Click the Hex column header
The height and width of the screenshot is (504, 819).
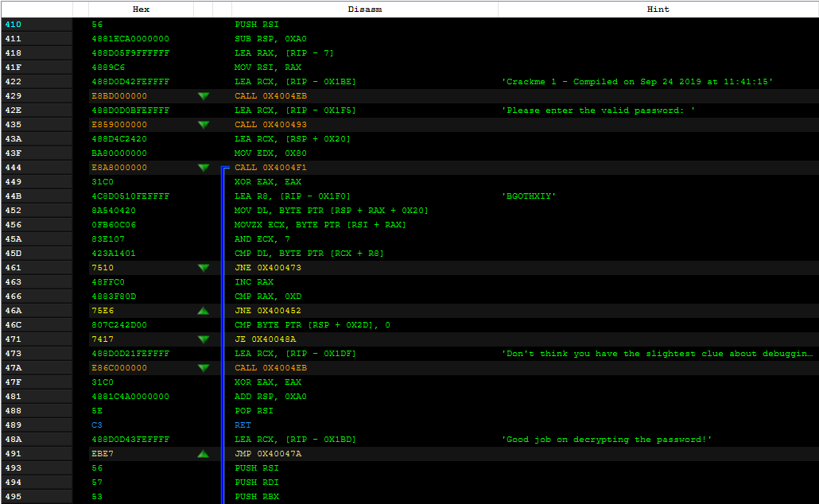pos(141,10)
